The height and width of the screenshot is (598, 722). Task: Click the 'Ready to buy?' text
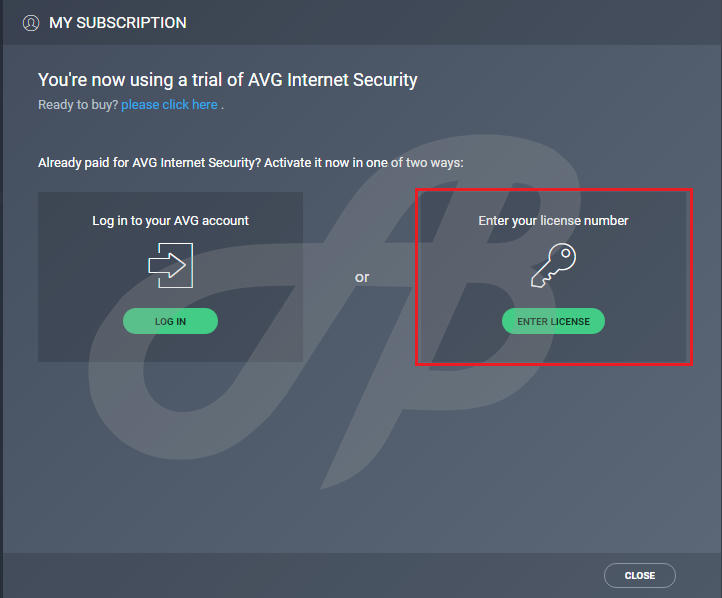pyautogui.click(x=78, y=105)
